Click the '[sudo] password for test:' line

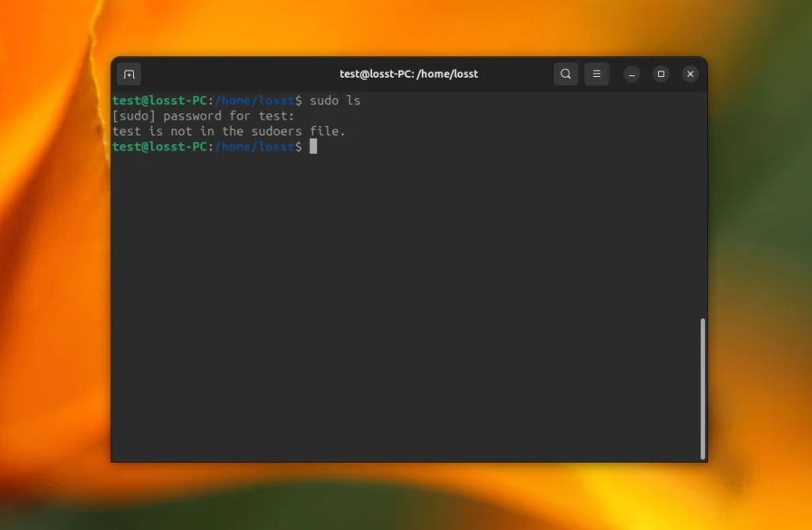[203, 116]
